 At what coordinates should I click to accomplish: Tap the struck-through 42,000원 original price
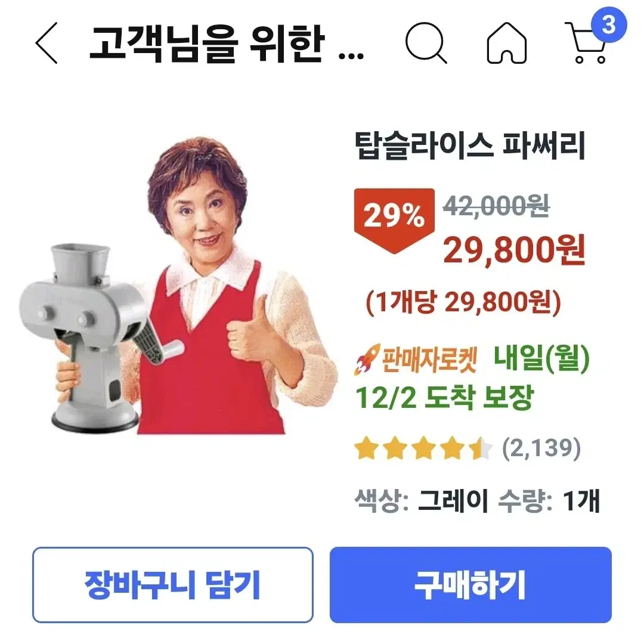496,206
